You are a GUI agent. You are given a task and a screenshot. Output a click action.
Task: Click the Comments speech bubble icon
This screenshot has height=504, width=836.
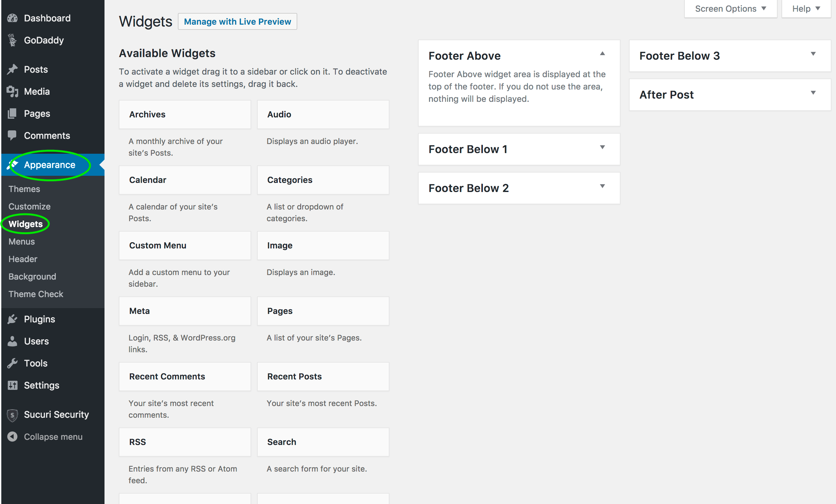pyautogui.click(x=13, y=135)
